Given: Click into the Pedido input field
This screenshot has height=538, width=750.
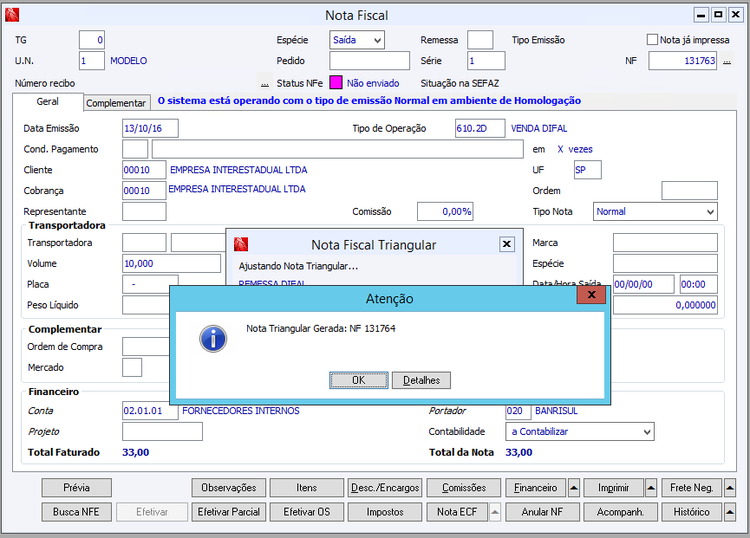Looking at the screenshot, I should tap(369, 61).
